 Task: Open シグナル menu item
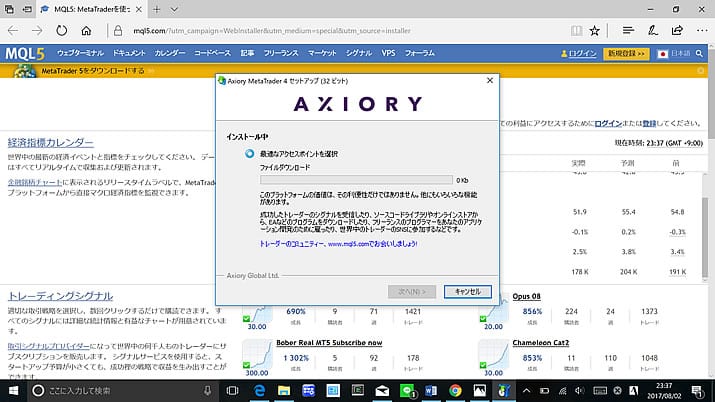point(359,53)
